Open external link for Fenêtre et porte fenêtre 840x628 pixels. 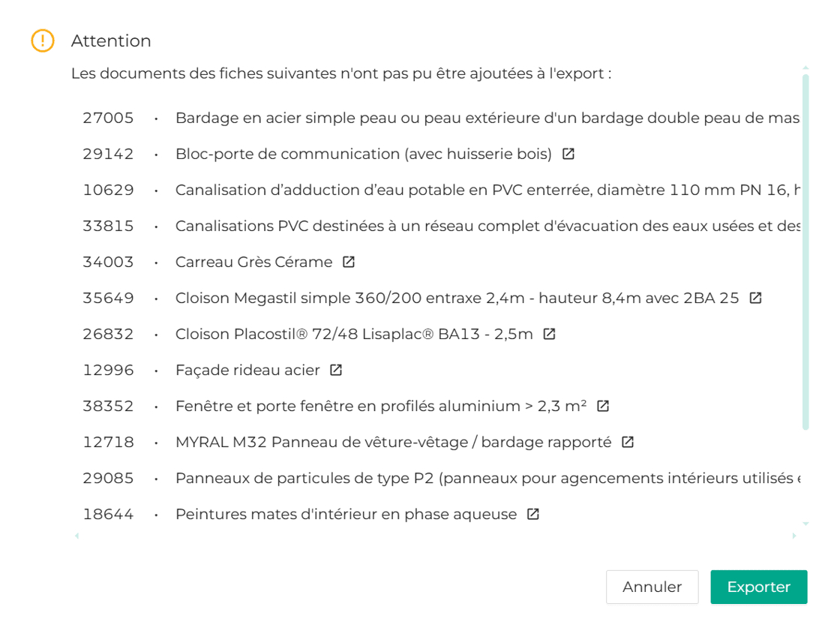[603, 406]
